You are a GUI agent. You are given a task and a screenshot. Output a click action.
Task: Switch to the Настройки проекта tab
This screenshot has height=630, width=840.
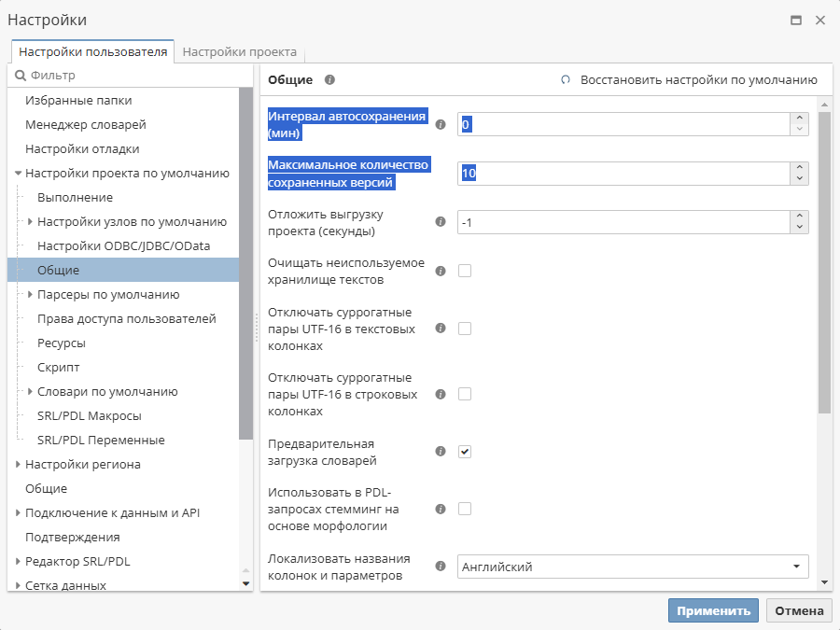coord(239,52)
